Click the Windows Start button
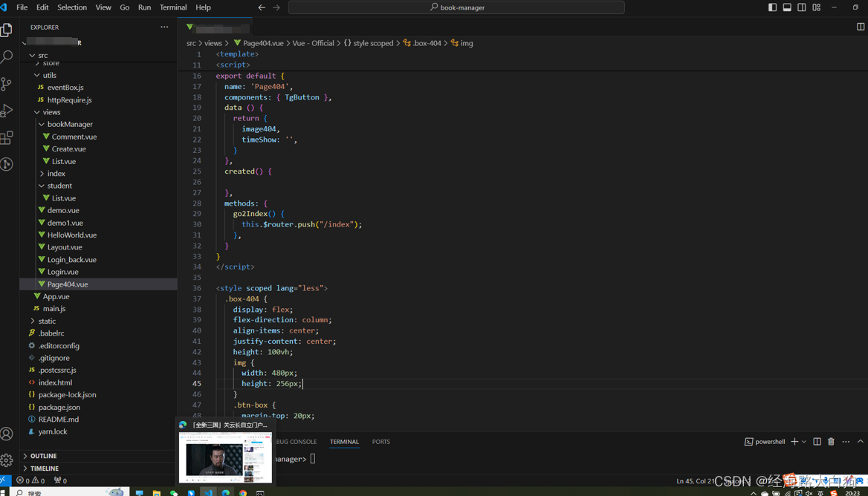Screen dimensions: 868x496 coord(3,492)
